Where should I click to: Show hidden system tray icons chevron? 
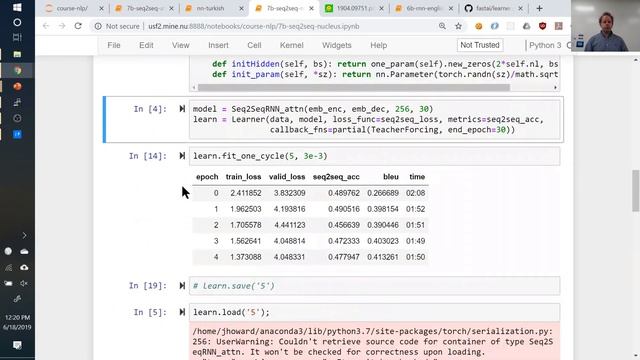click(24, 236)
